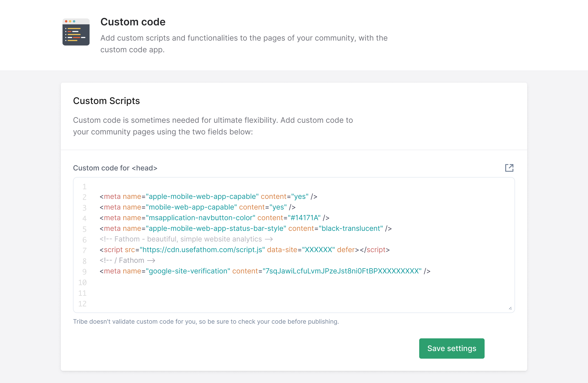Viewport: 588px width, 383px height.
Task: Click empty line 12 in editor
Action: (x=203, y=304)
